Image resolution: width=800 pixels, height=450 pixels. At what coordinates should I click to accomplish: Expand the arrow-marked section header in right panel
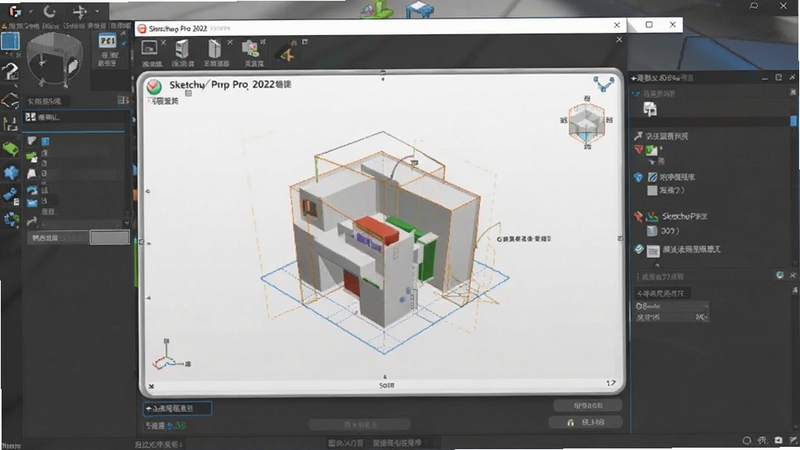661,136
